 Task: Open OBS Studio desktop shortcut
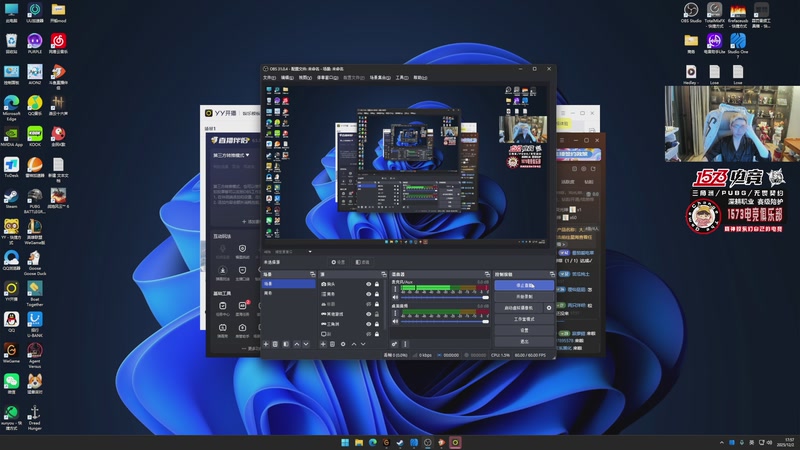(x=691, y=13)
